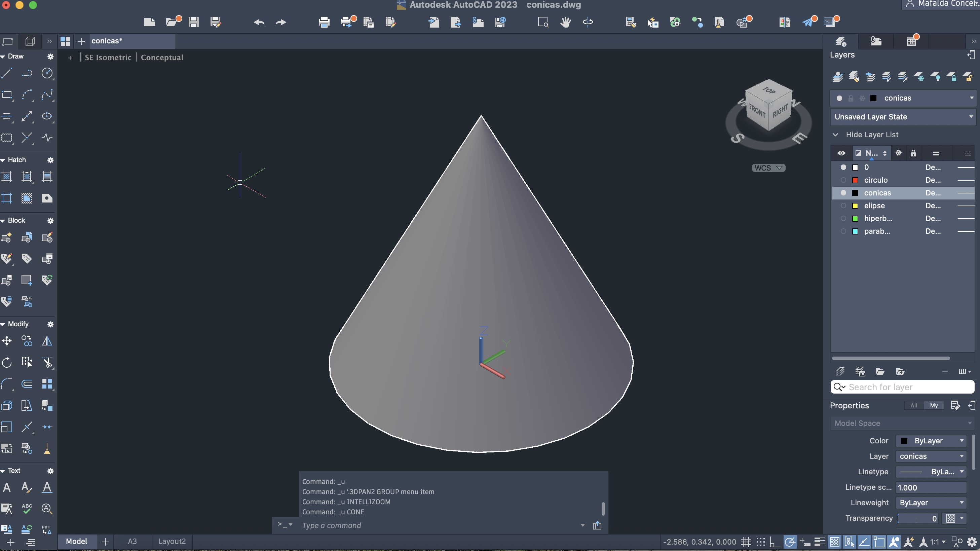Viewport: 980px width, 551px height.
Task: Switch to the A3 layout tab
Action: point(132,542)
